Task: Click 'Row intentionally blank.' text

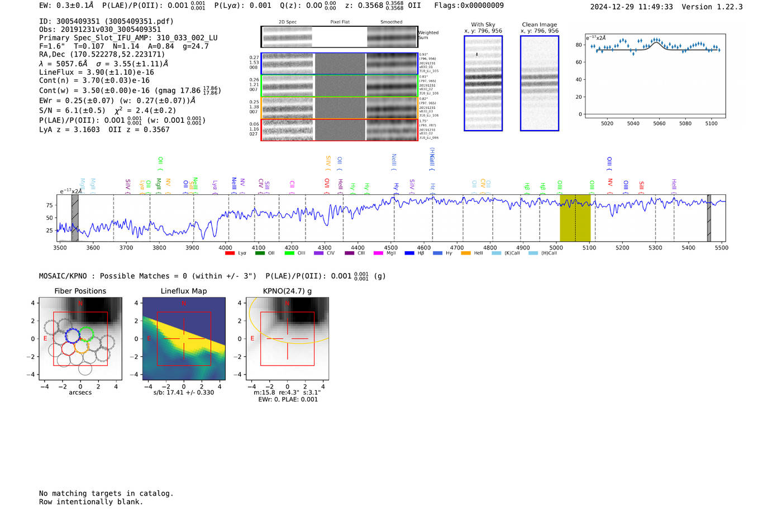Action: (x=91, y=502)
